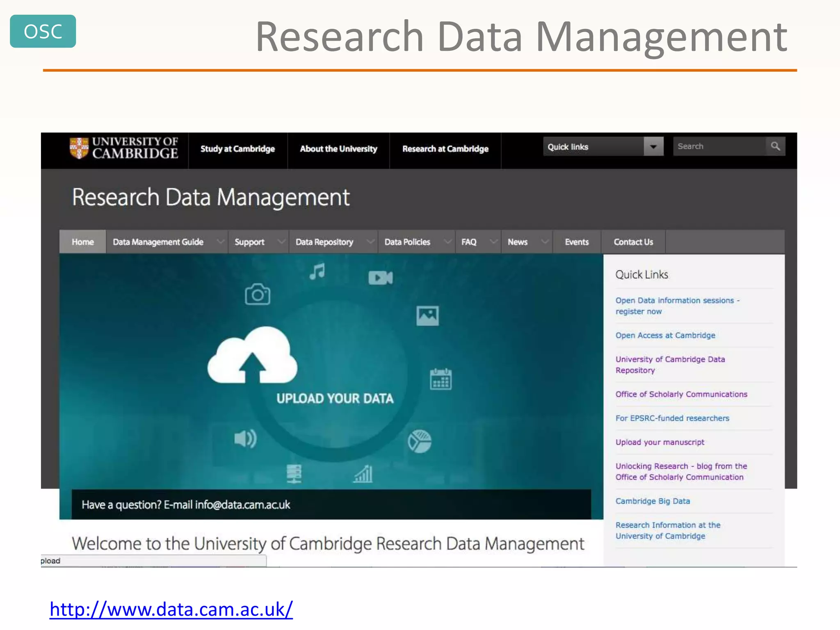Click the speaker sound icon in banner
This screenshot has height=630, width=840.
pos(245,438)
